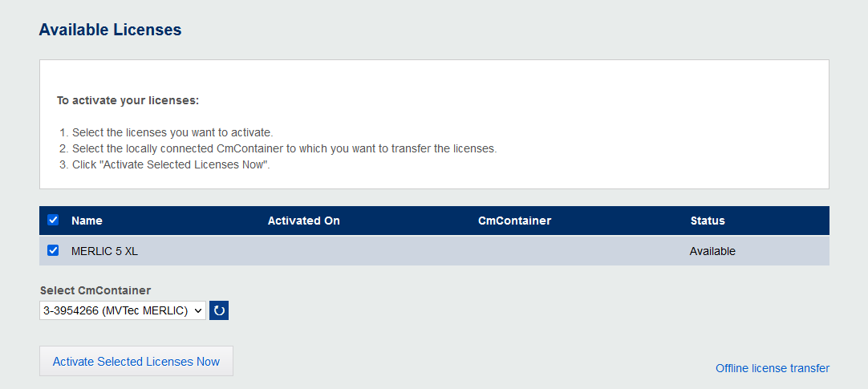The height and width of the screenshot is (389, 868).
Task: Click Activate Selected Licenses Now button
Action: coord(136,361)
